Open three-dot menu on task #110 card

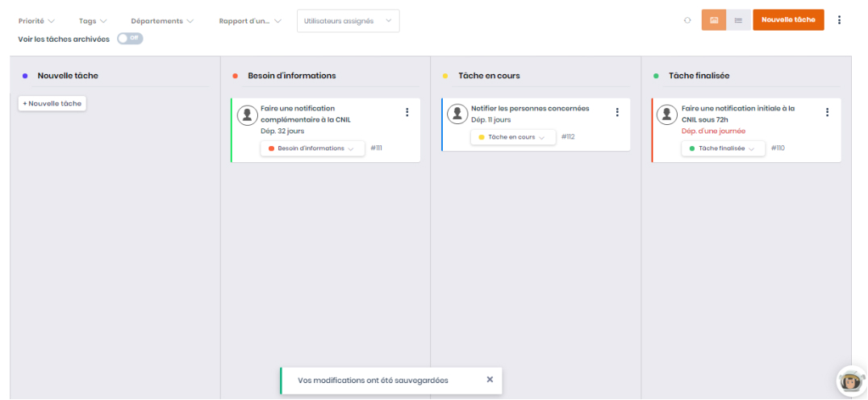pyautogui.click(x=827, y=112)
